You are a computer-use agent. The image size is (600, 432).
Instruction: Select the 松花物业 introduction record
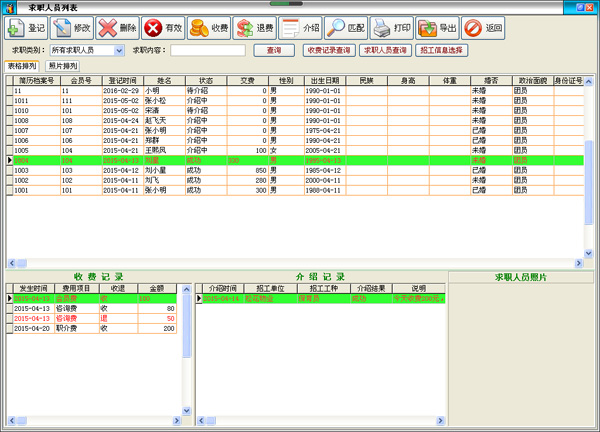coord(321,298)
